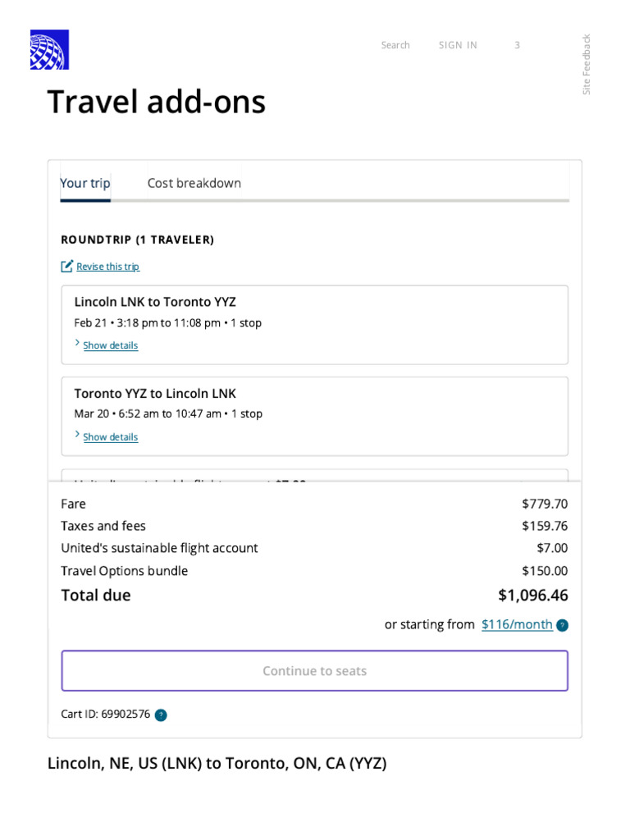Viewport: 630px width, 840px height.
Task: Click SIGN IN in the header
Action: pos(458,45)
